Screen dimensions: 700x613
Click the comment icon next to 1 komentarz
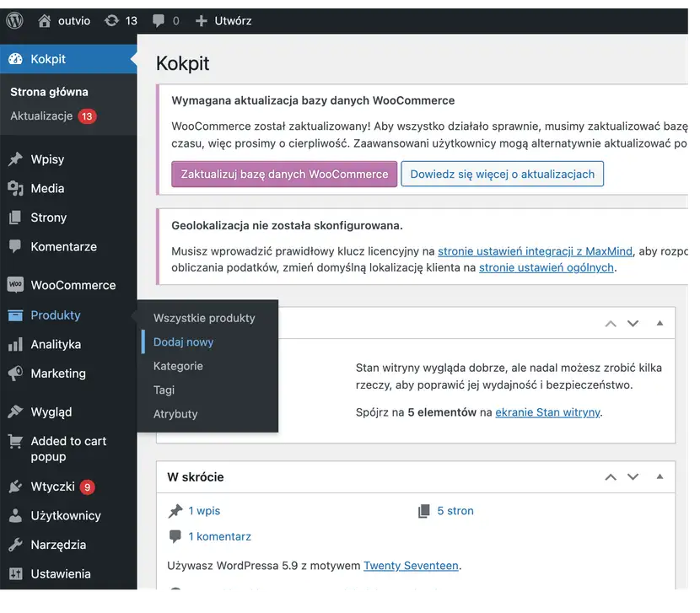(175, 536)
